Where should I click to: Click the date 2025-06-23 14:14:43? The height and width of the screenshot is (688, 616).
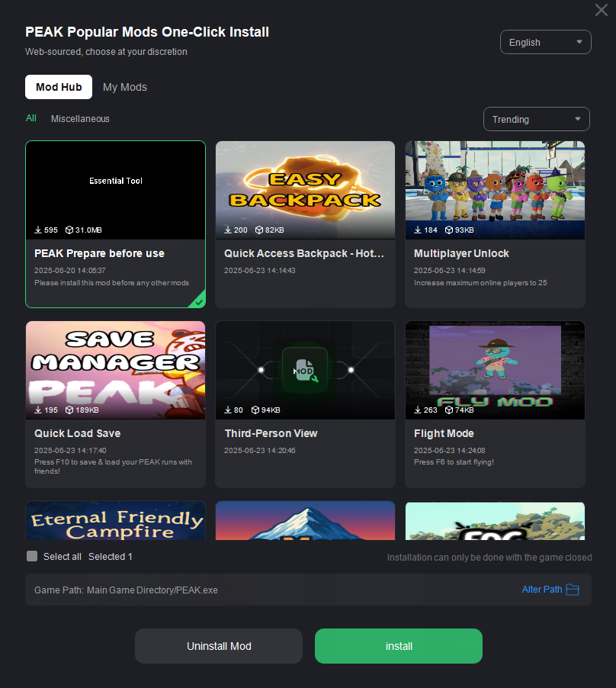259,270
